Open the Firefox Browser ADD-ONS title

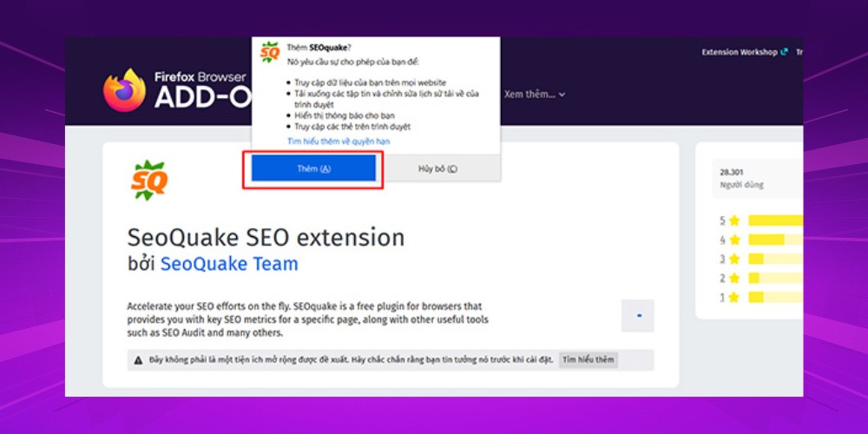tap(202, 90)
